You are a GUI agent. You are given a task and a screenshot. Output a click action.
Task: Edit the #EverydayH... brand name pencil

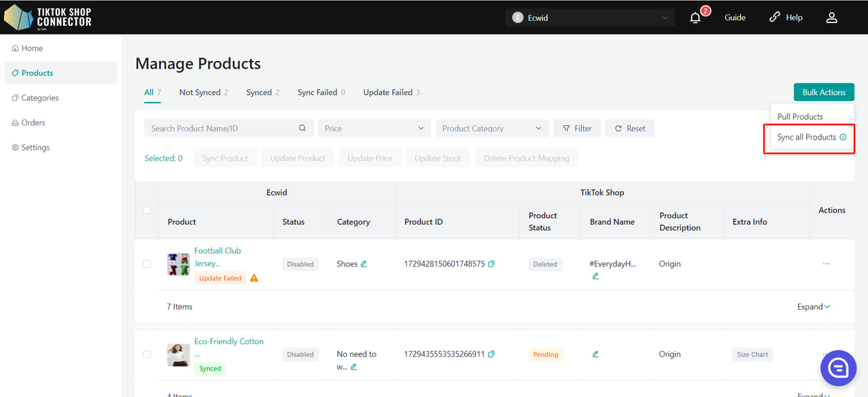pos(595,276)
